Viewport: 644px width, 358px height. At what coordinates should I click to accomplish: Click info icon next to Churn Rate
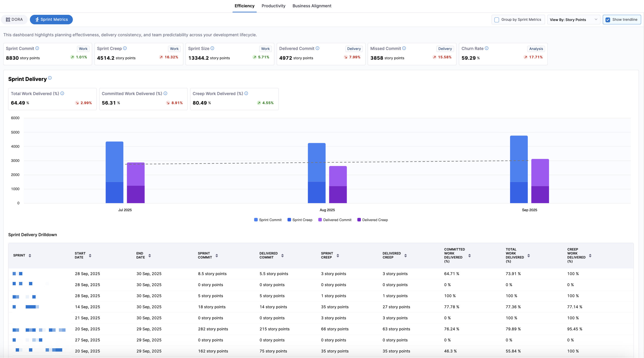click(x=487, y=48)
